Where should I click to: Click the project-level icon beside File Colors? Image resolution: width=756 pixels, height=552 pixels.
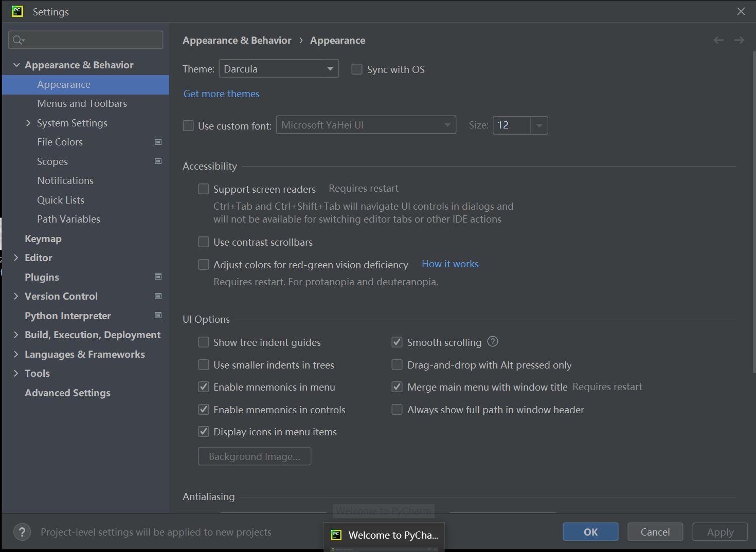158,142
